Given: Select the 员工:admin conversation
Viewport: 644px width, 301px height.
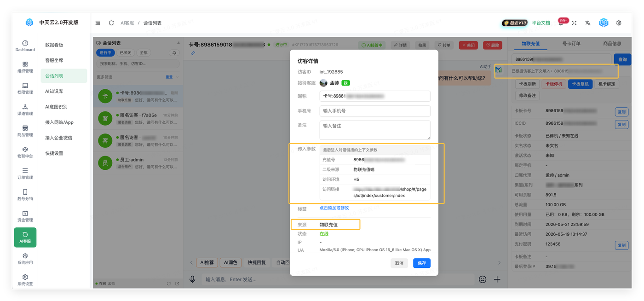Looking at the screenshot, I should (x=138, y=162).
